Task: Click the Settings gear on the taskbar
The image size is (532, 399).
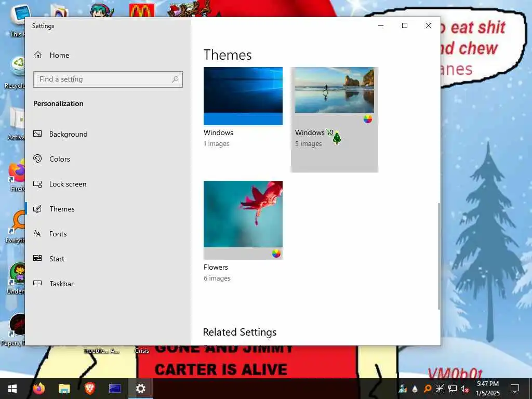Action: click(140, 389)
